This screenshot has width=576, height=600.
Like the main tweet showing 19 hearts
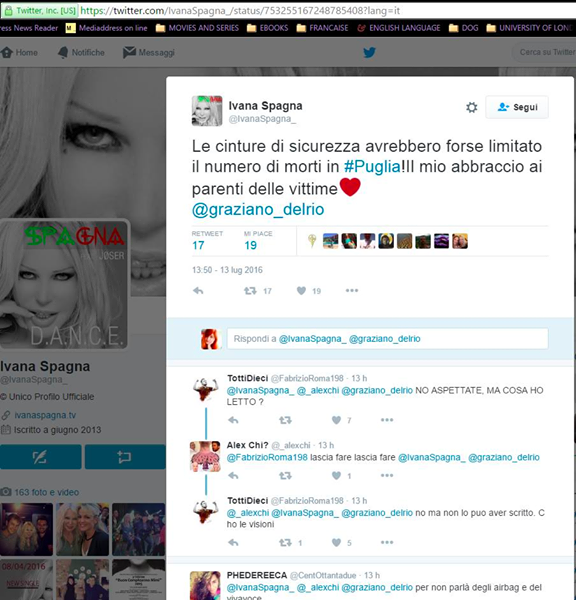pos(301,291)
